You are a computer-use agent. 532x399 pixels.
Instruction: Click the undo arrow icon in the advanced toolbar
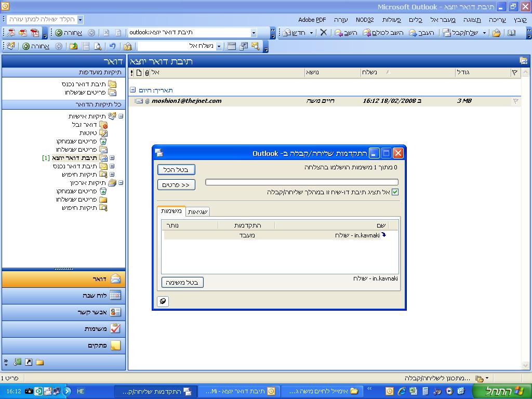112,46
